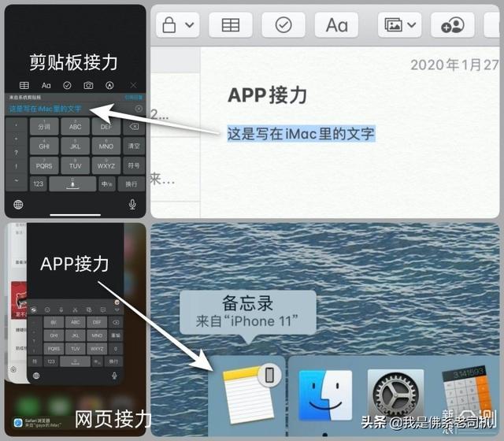504x441 pixels.
Task: Tap the exclamation mark key on 剪贴板接力 keyboard
Action: point(16,166)
